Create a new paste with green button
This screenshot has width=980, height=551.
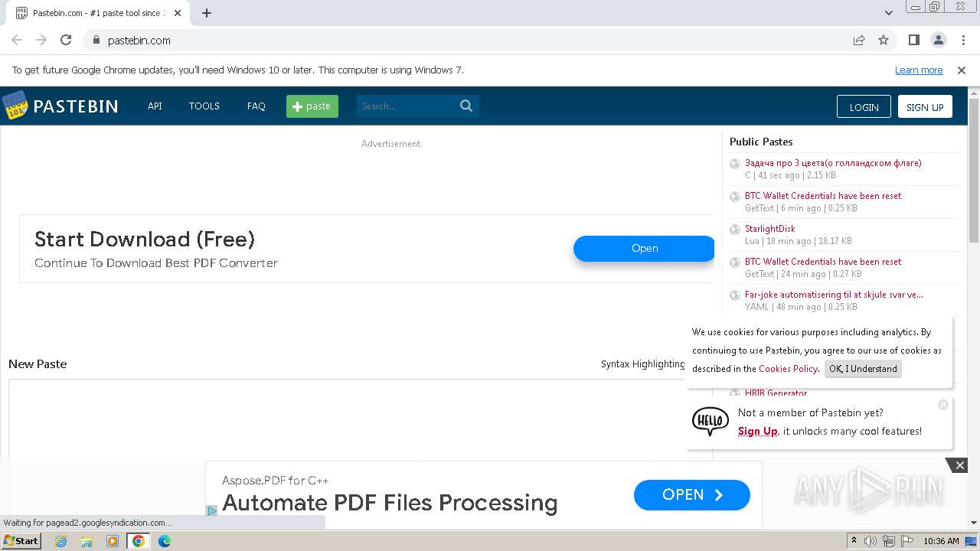pyautogui.click(x=312, y=106)
